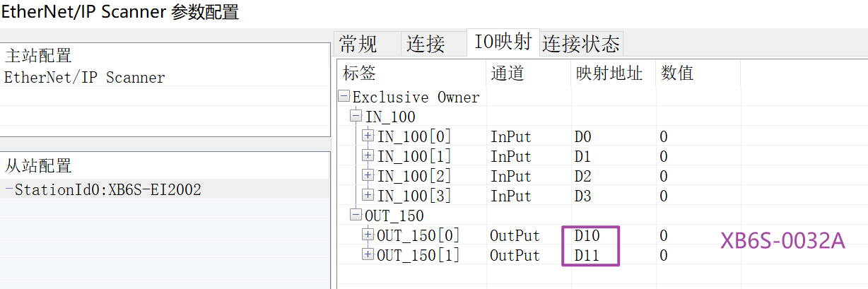This screenshot has height=289, width=868.
Task: Click the value 0 in IN_100[0] row
Action: click(x=664, y=137)
